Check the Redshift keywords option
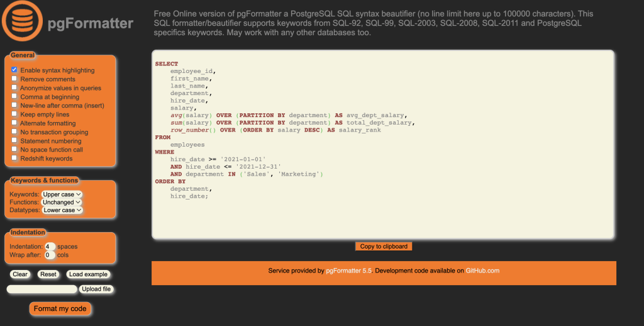This screenshot has width=644, height=326. click(14, 158)
